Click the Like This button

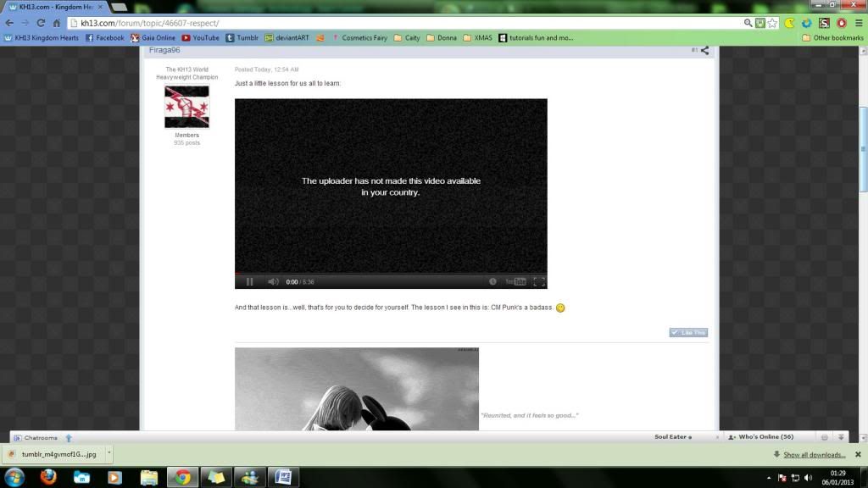coord(688,332)
